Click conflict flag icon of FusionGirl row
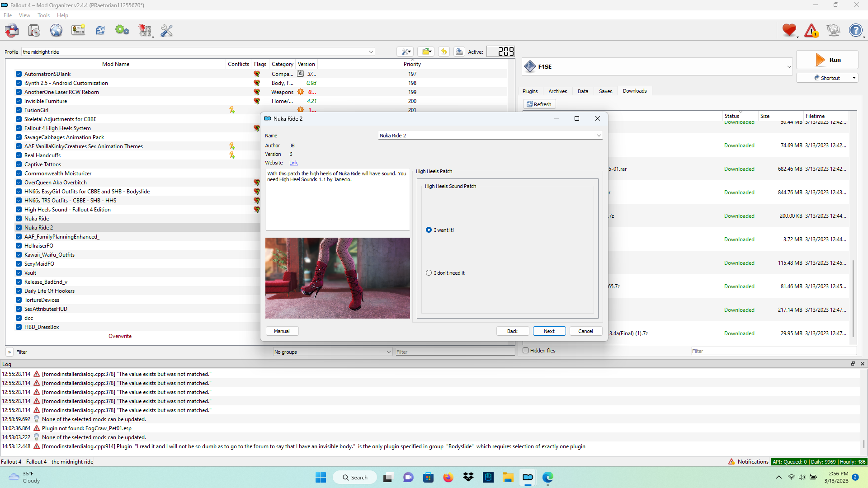 point(232,110)
